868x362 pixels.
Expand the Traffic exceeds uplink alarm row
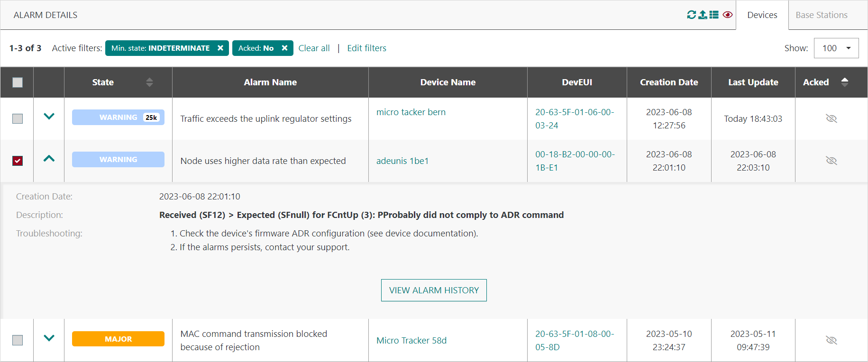click(x=49, y=117)
